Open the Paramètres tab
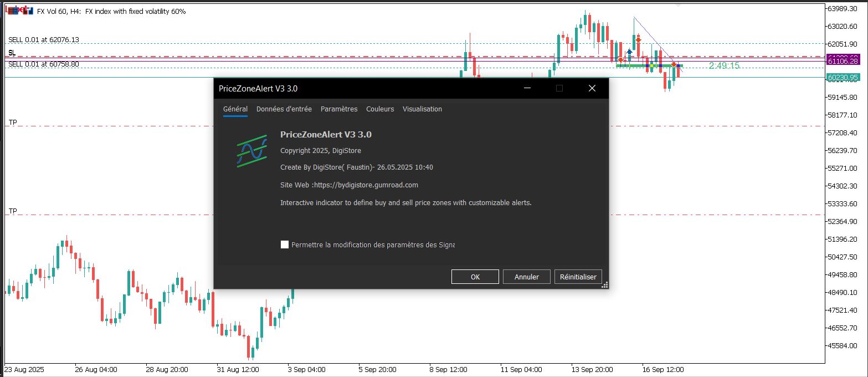The image size is (868, 377). point(339,109)
